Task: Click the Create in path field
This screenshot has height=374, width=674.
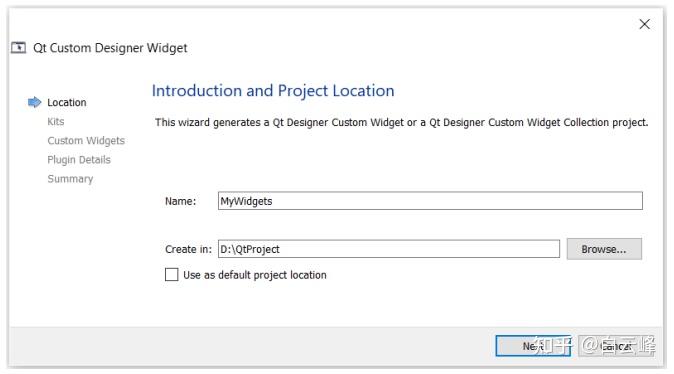Action: [x=389, y=249]
